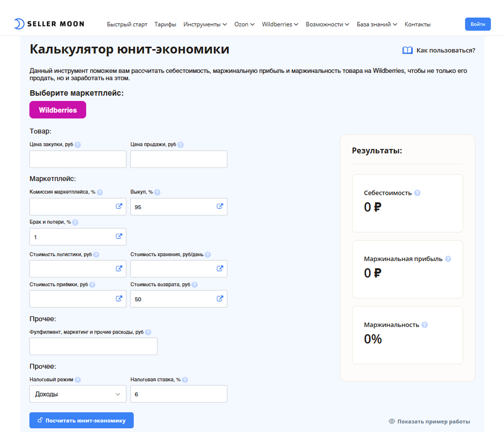This screenshot has height=448, width=504.
Task: Open the Контакты page
Action: [x=417, y=24]
